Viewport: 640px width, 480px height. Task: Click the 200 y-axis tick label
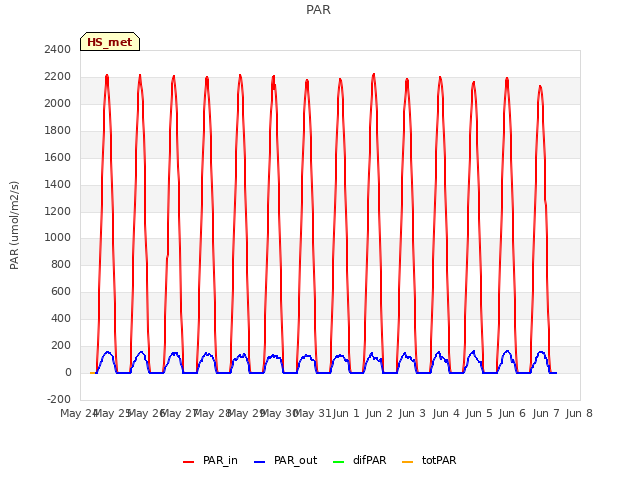tap(61, 345)
